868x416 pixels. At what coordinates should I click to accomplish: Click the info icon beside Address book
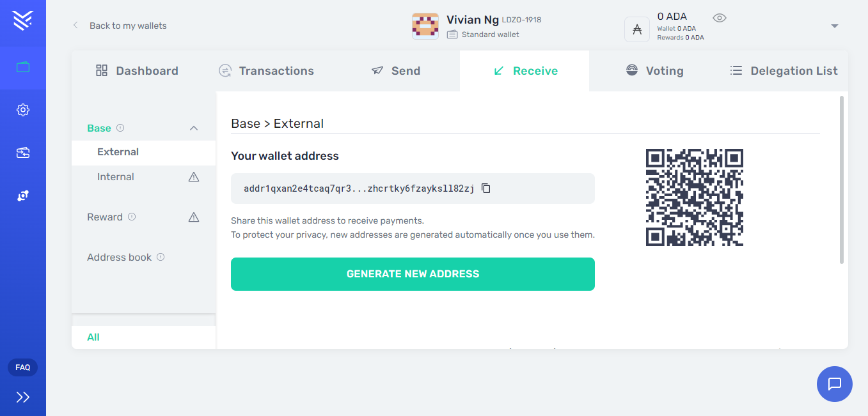[x=161, y=257]
